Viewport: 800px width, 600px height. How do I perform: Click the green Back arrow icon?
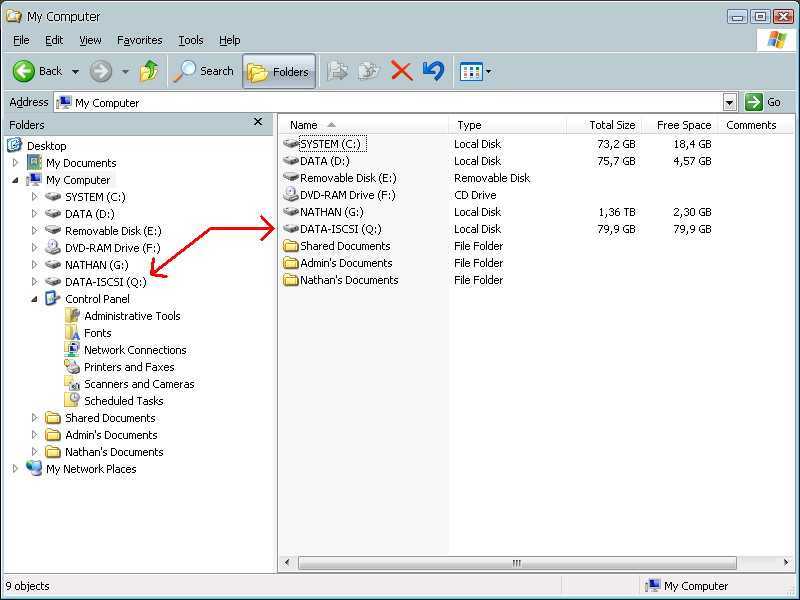click(x=23, y=71)
